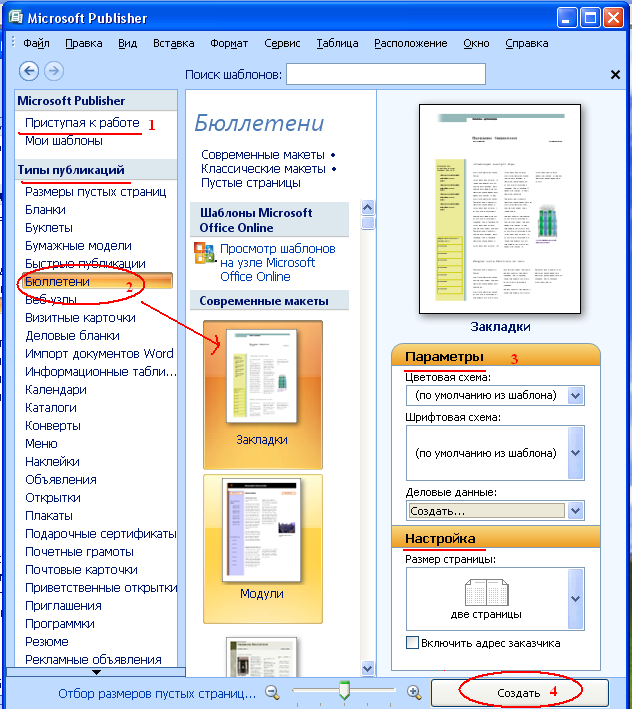632x709 pixels.
Task: Select 'Объявления' publication type
Action: [61, 480]
